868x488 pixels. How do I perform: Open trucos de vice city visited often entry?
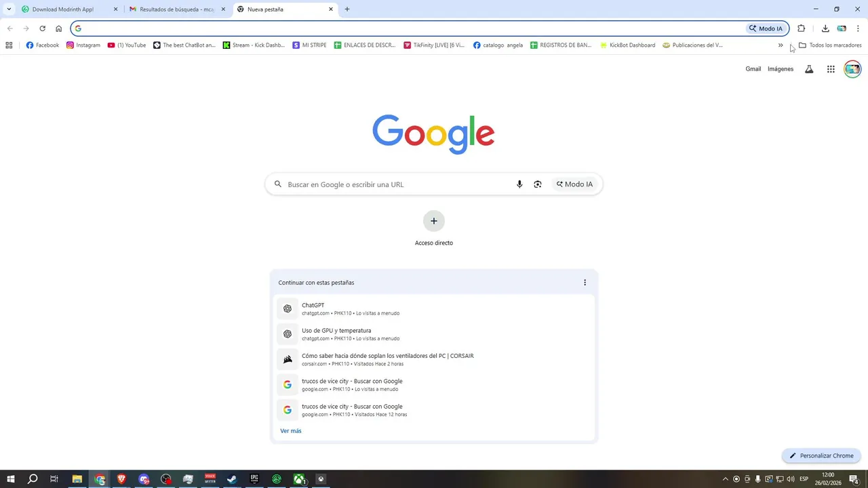[434, 385]
